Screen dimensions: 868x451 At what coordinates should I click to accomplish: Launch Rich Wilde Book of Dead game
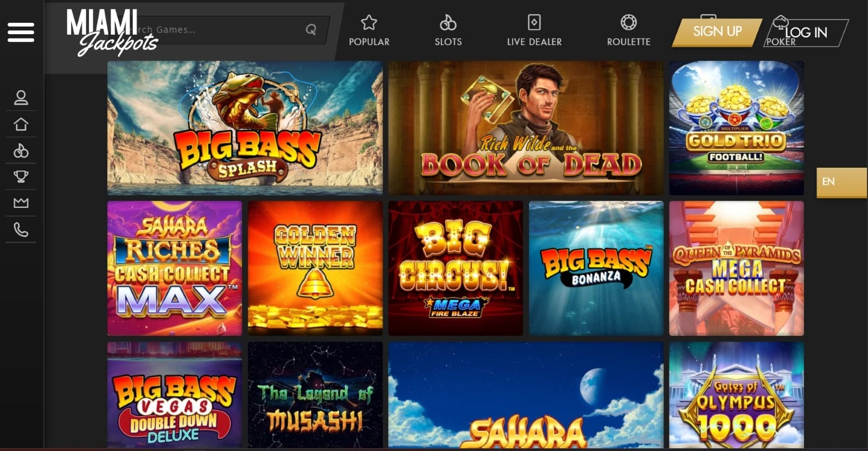point(526,128)
